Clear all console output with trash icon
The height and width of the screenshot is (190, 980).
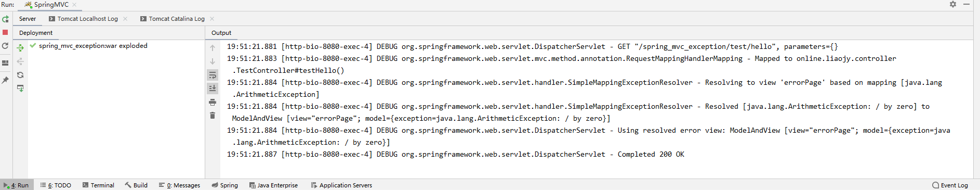coord(213,116)
